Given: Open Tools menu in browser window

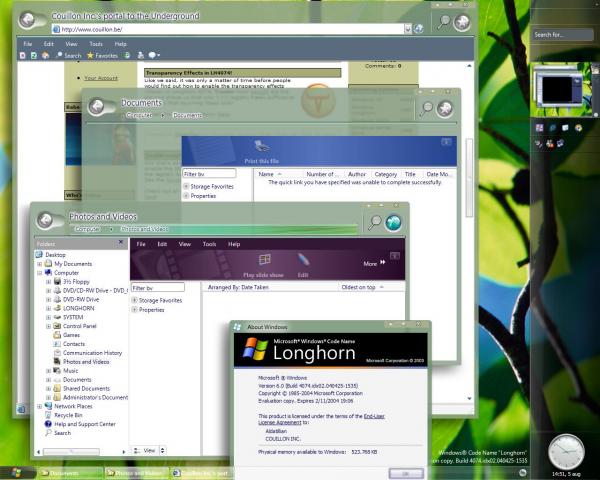Looking at the screenshot, I should pos(96,44).
